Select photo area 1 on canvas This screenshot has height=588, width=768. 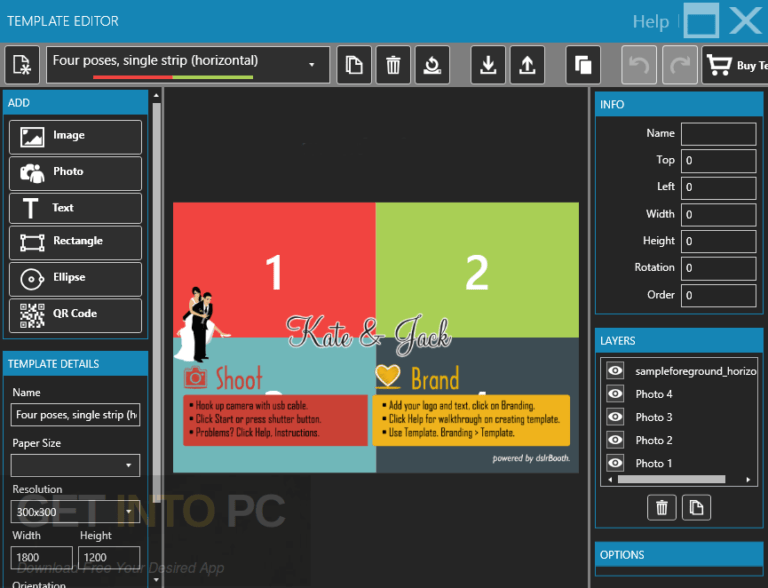pos(274,270)
